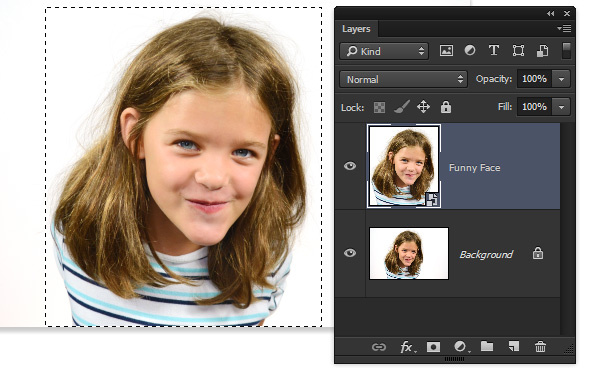
Task: Toggle layer filtering switch on/off
Action: (x=567, y=51)
